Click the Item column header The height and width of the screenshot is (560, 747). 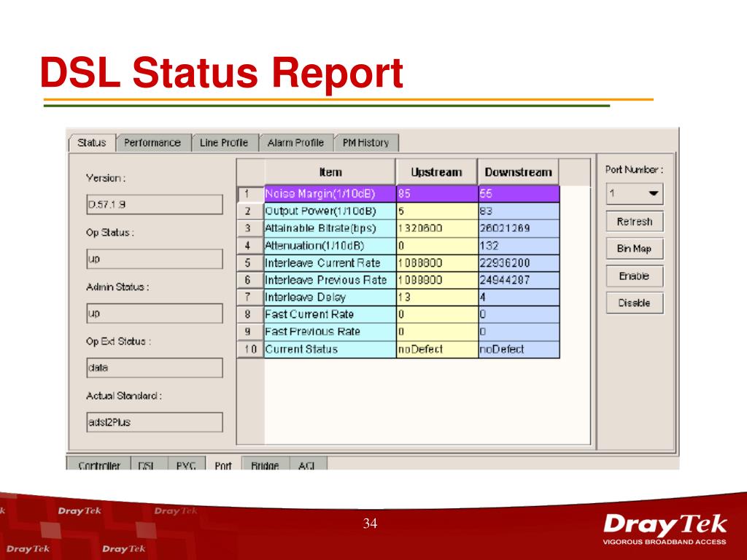330,172
